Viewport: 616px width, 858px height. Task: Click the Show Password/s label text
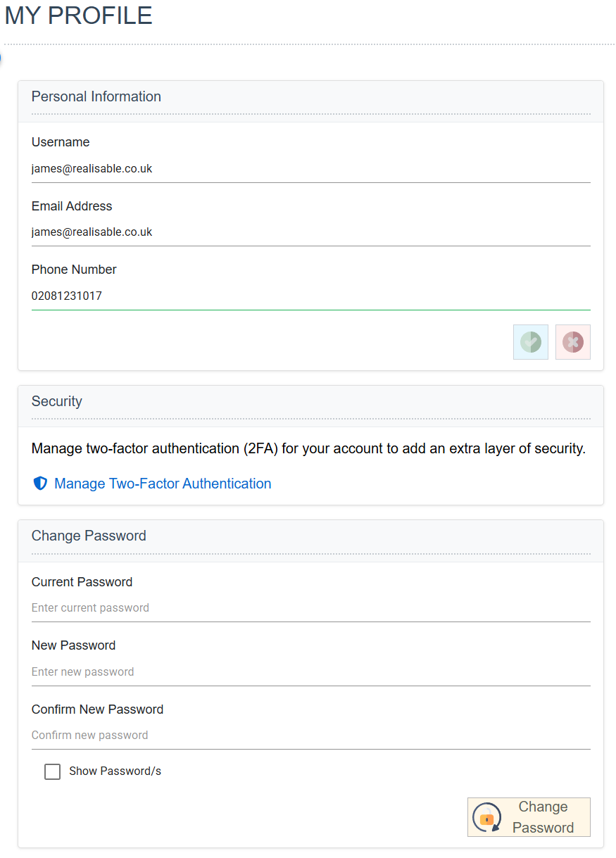(115, 771)
